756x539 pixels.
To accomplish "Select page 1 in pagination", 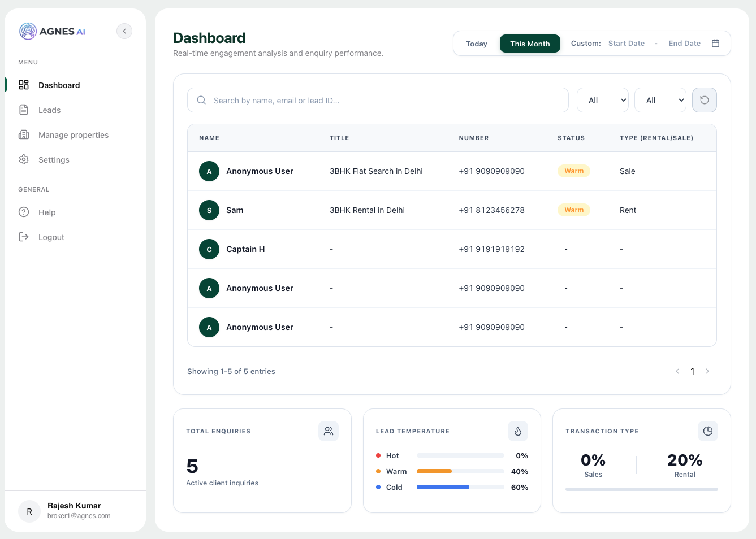I will pos(693,371).
